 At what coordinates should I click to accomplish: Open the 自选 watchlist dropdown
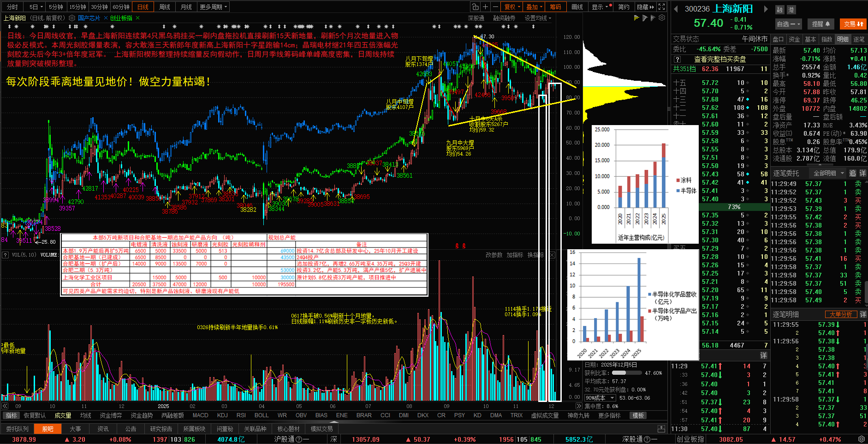tap(789, 24)
